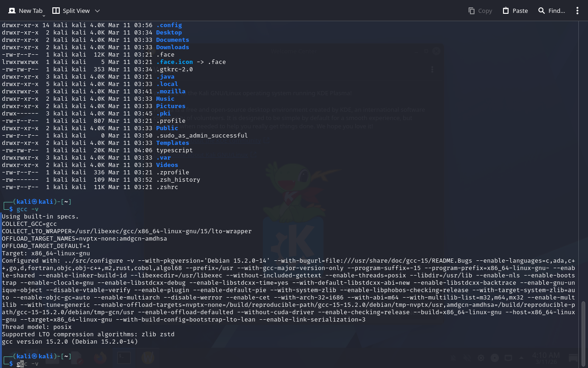Screen dimensions: 588x368
Task: Click the .zsh_history file entry
Action: tap(178, 180)
